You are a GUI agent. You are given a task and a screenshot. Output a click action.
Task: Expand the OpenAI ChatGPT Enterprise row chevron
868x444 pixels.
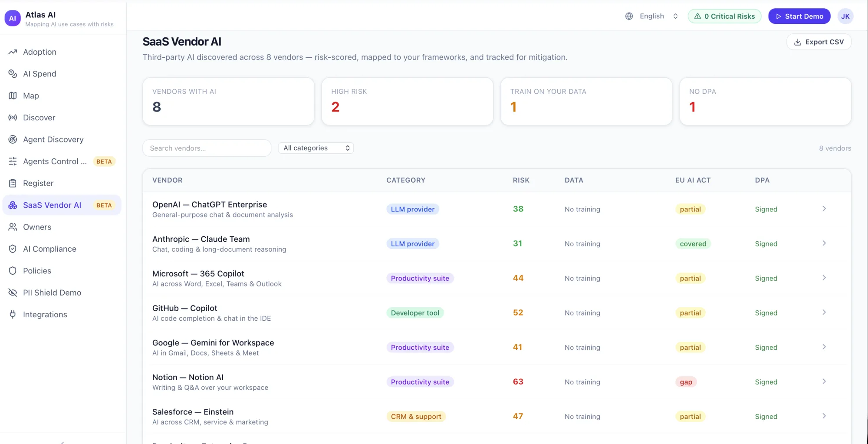tap(824, 209)
